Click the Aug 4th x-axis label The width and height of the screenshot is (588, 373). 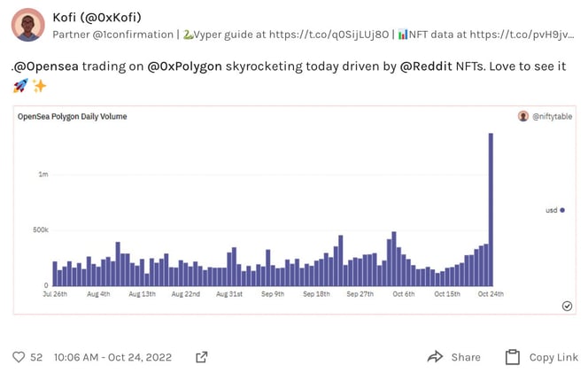(x=98, y=294)
